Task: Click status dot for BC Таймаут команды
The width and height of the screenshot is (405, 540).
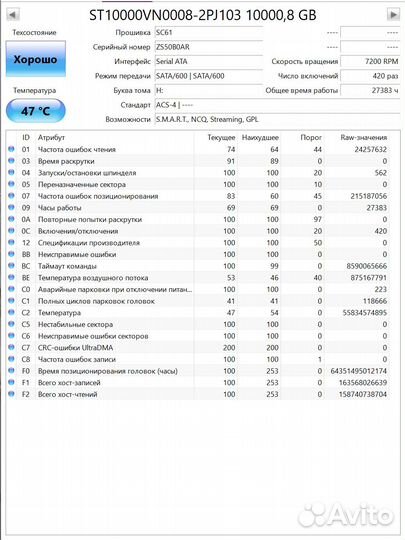Action: [11, 266]
